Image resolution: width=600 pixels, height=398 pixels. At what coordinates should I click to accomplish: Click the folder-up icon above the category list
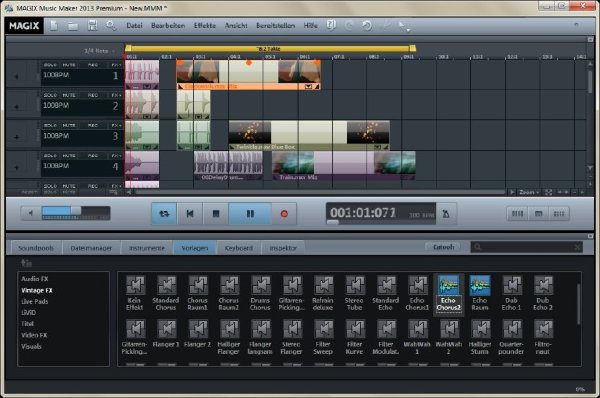click(26, 263)
